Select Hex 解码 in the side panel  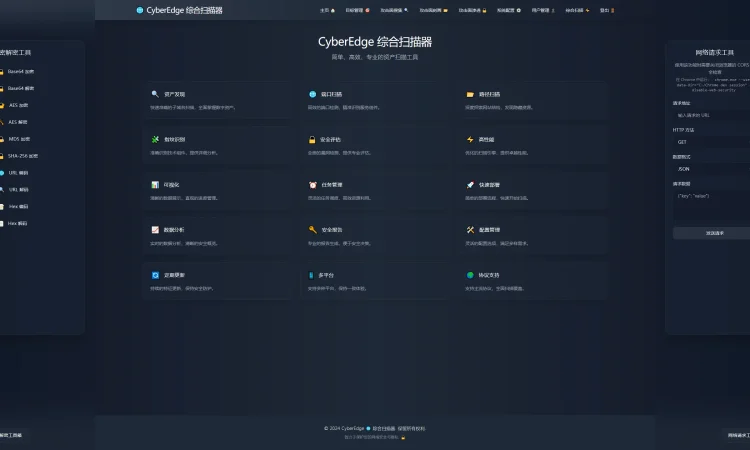[17, 223]
